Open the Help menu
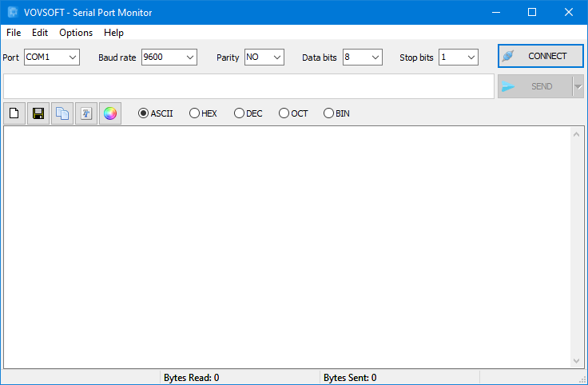Image resolution: width=588 pixels, height=385 pixels. pyautogui.click(x=113, y=33)
